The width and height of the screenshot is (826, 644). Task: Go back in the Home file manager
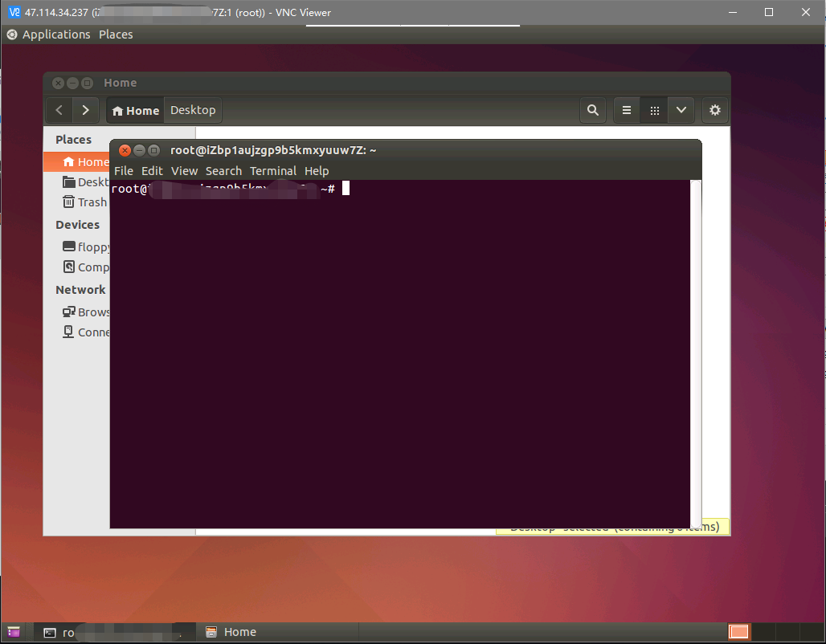tap(59, 110)
